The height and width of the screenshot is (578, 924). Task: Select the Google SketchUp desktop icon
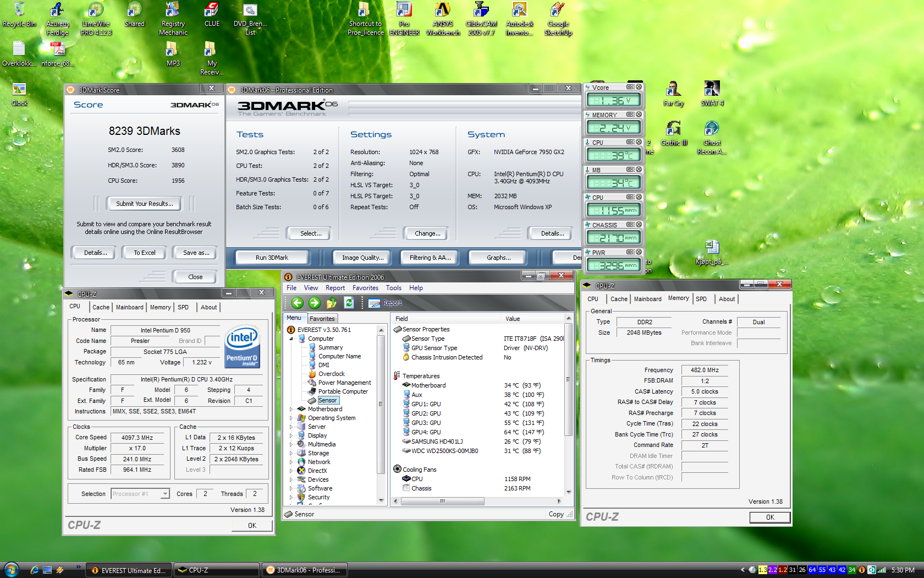[x=558, y=19]
